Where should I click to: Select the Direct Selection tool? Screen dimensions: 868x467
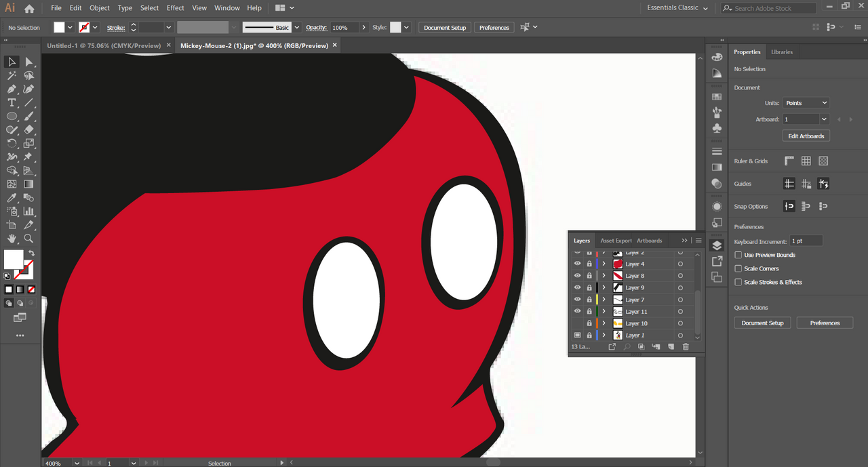tap(28, 62)
